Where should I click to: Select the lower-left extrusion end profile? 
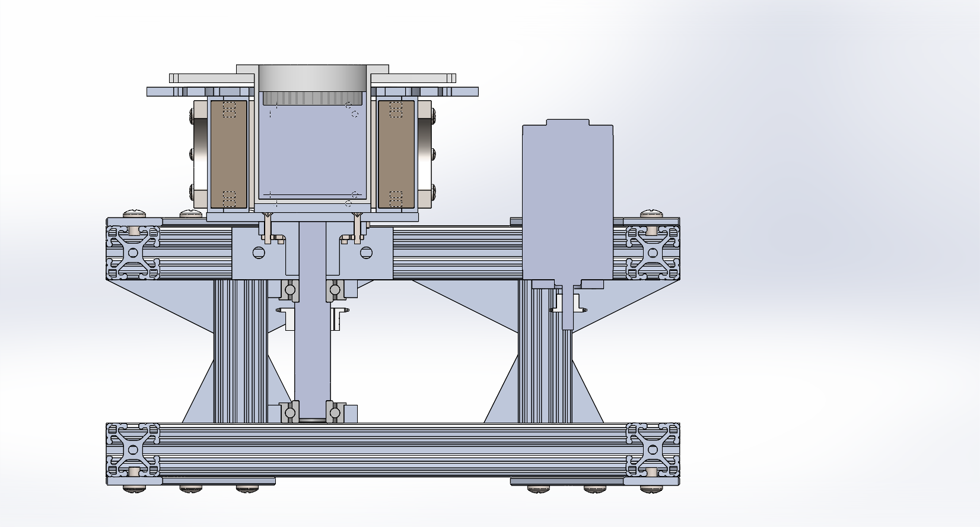tap(133, 450)
